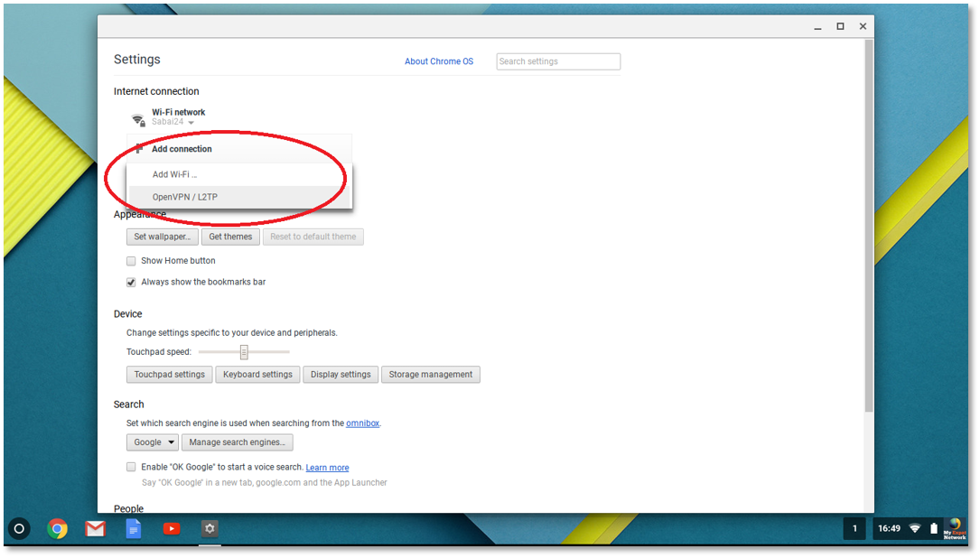
Task: Open YouTube from the shelf
Action: click(x=172, y=528)
